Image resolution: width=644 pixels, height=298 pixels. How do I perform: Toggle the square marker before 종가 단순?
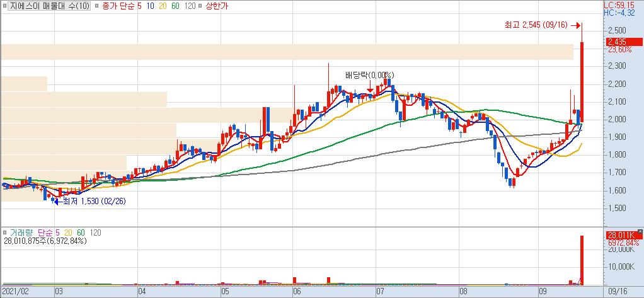pyautogui.click(x=96, y=6)
